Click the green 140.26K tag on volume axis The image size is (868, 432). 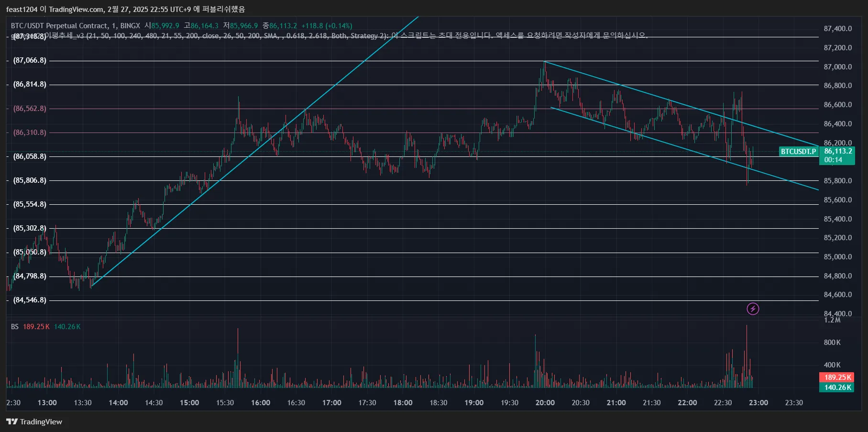pyautogui.click(x=837, y=388)
